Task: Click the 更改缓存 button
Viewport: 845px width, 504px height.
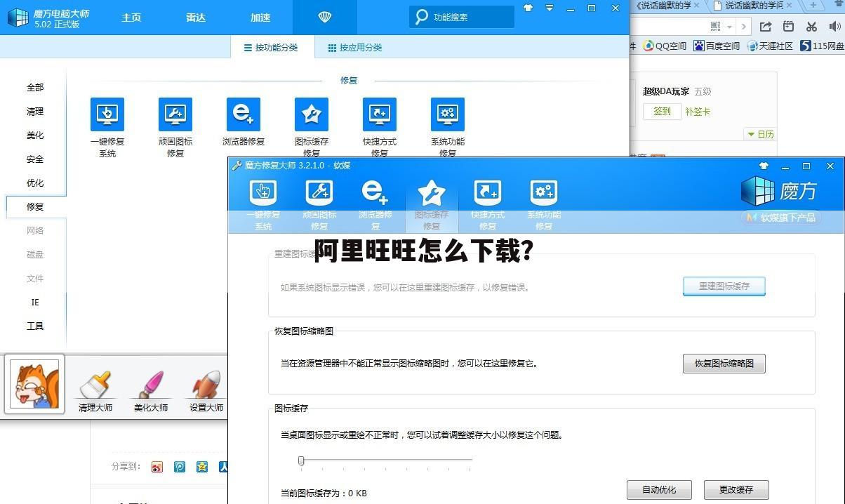Action: (x=736, y=490)
